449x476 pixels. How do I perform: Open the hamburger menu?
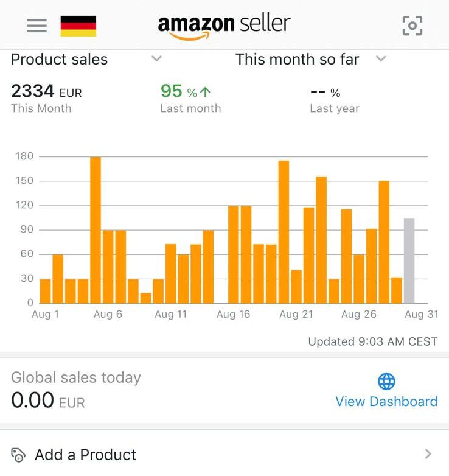pyautogui.click(x=37, y=26)
